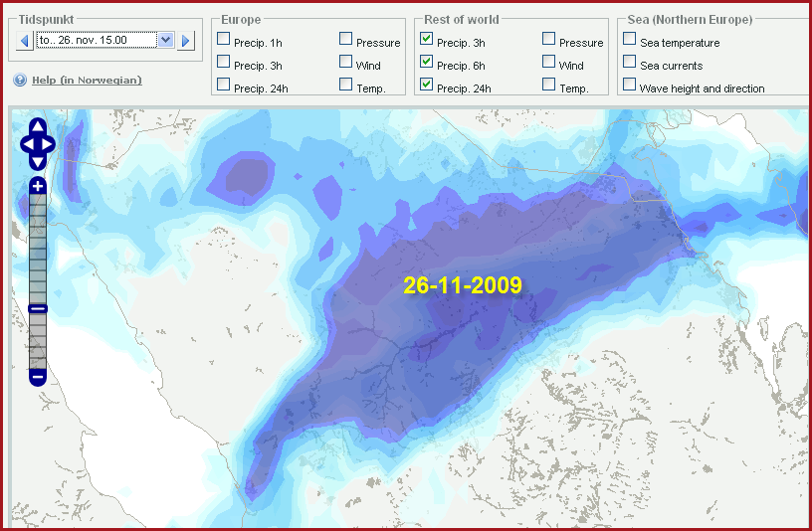812x531 pixels.
Task: Enable Europe Precip. 3h checkbox
Action: (223, 61)
